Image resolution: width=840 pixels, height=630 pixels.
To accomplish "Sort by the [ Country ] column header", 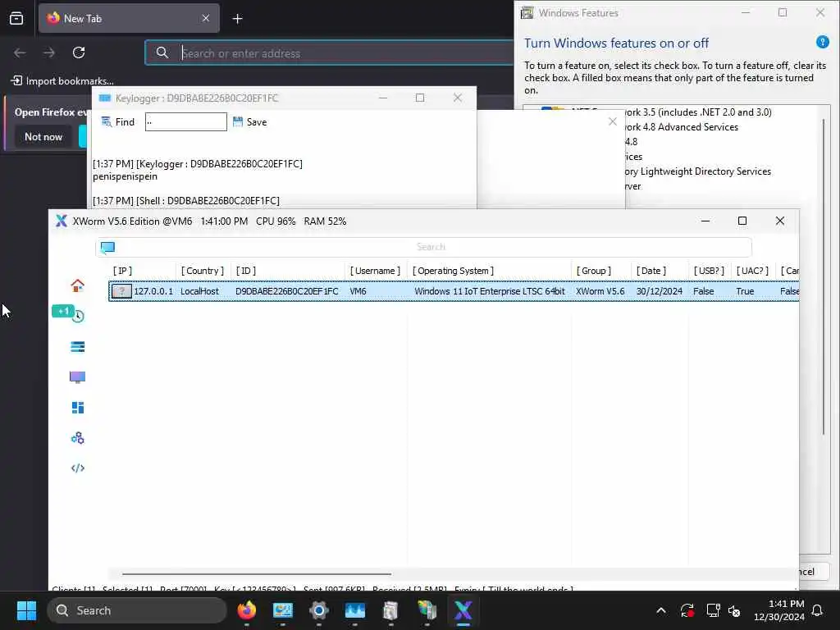I will [203, 271].
